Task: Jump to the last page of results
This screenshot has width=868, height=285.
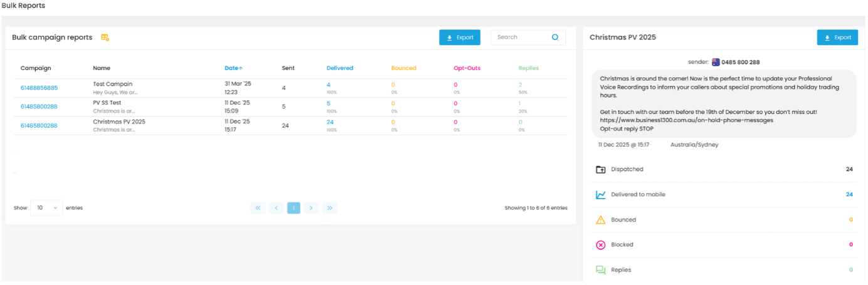Action: tap(329, 208)
